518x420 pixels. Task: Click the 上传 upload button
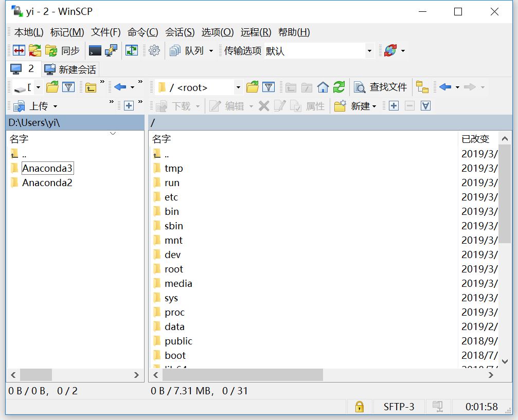pos(31,106)
